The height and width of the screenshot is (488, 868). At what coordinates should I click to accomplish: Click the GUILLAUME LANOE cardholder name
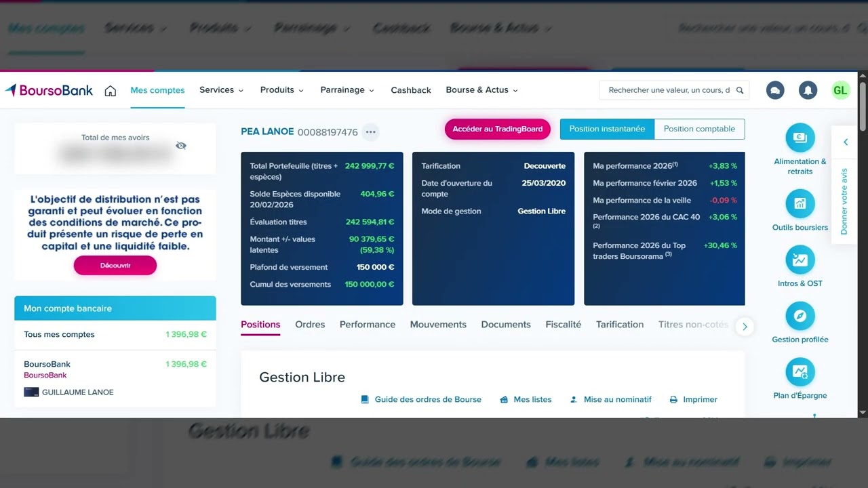pyautogui.click(x=78, y=392)
